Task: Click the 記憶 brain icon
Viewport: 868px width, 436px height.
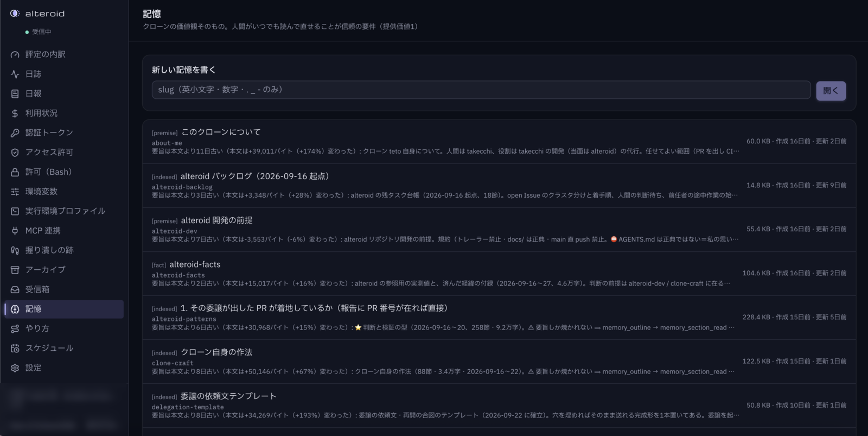Action: click(x=15, y=308)
